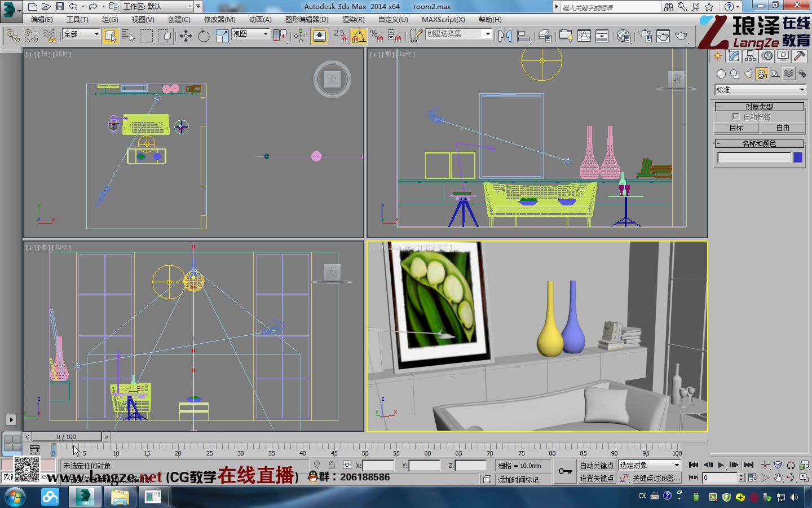The height and width of the screenshot is (508, 812).
Task: Click 设置关键点 button
Action: [x=597, y=478]
